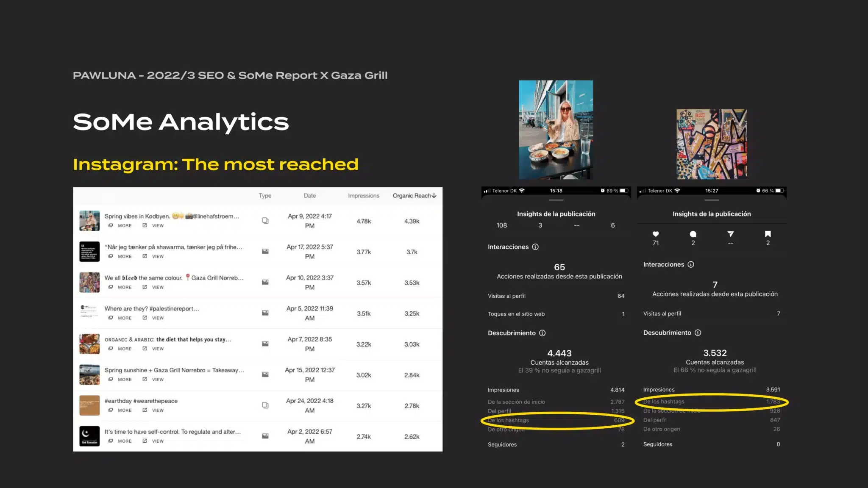Open MORE under self-control post

120,441
